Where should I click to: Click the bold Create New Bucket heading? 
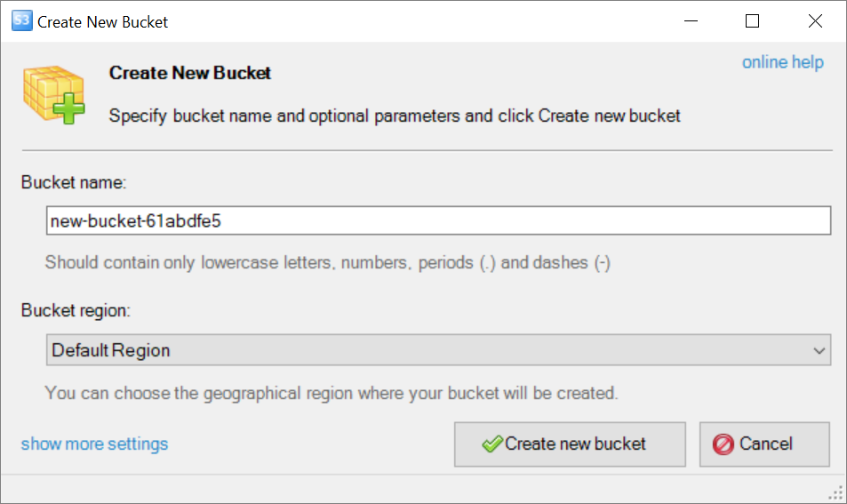click(189, 73)
